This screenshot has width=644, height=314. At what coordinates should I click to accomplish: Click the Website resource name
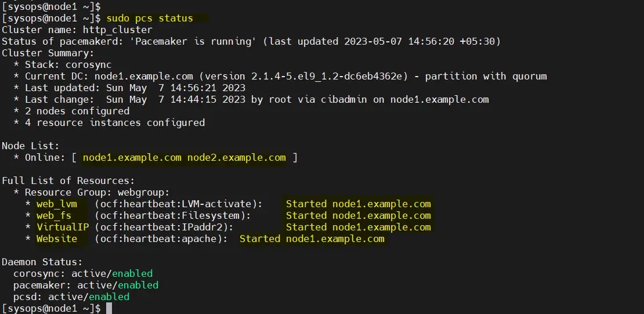point(56,239)
